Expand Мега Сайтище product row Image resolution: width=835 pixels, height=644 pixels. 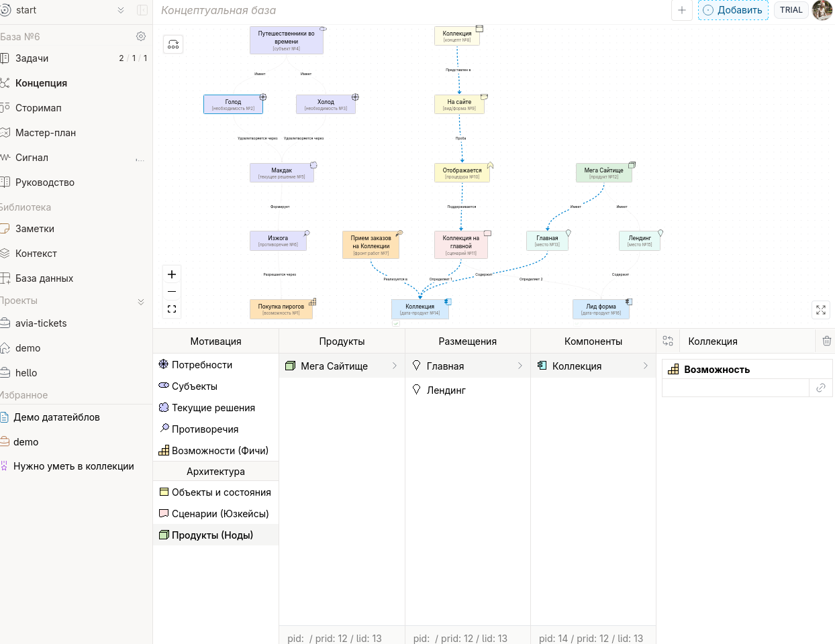click(394, 366)
